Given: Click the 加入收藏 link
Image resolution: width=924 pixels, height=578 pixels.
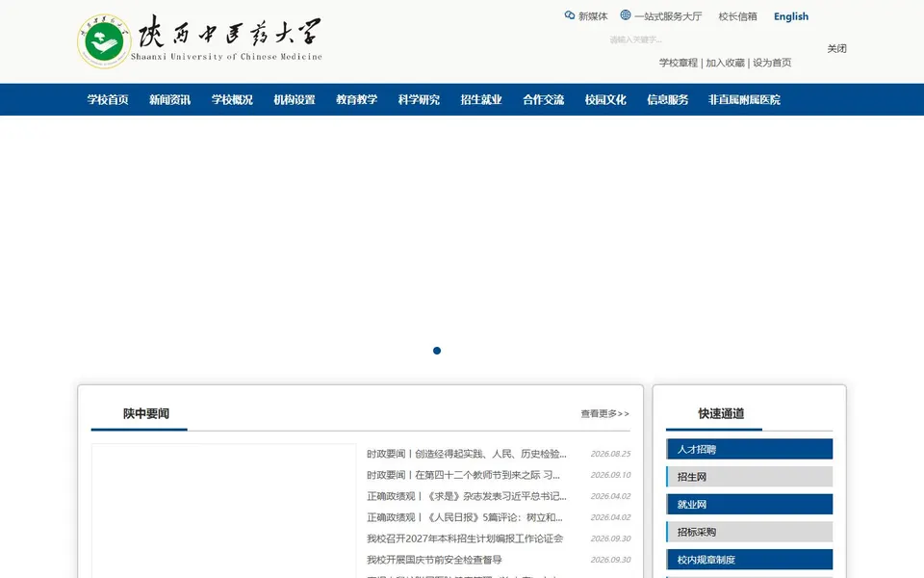Looking at the screenshot, I should 725,63.
